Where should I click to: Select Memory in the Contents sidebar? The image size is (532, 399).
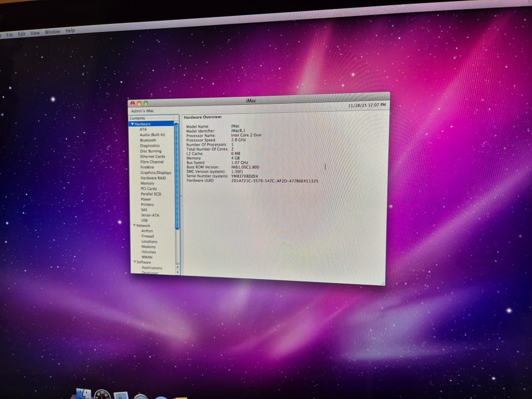(x=147, y=183)
